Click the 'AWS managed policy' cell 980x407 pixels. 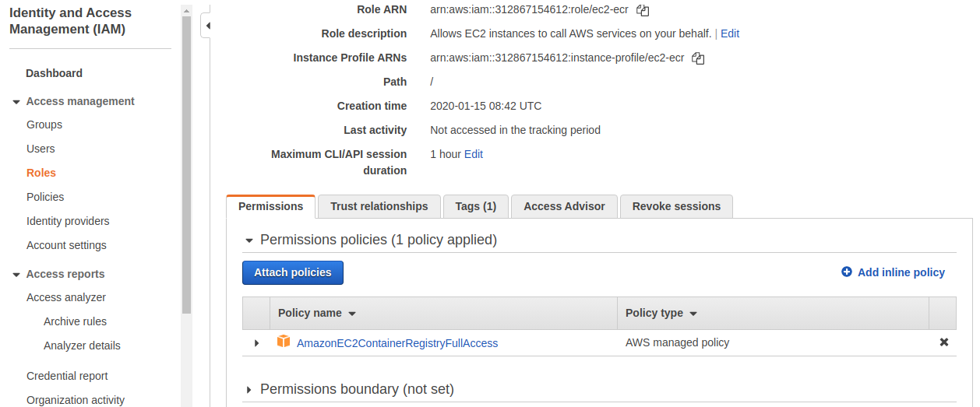pyautogui.click(x=677, y=342)
